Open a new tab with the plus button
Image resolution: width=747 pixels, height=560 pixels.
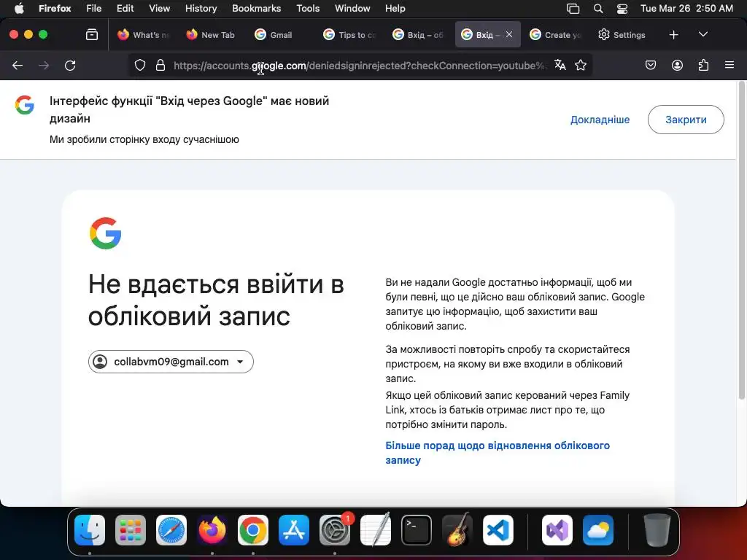(673, 35)
